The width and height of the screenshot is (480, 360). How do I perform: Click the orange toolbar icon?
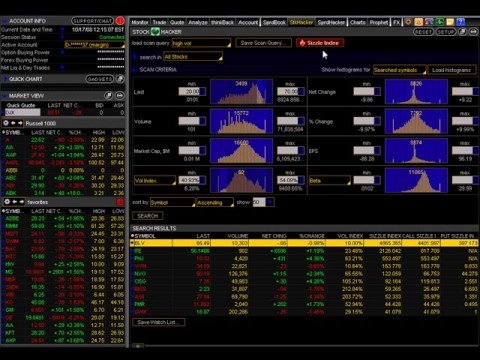418,22
